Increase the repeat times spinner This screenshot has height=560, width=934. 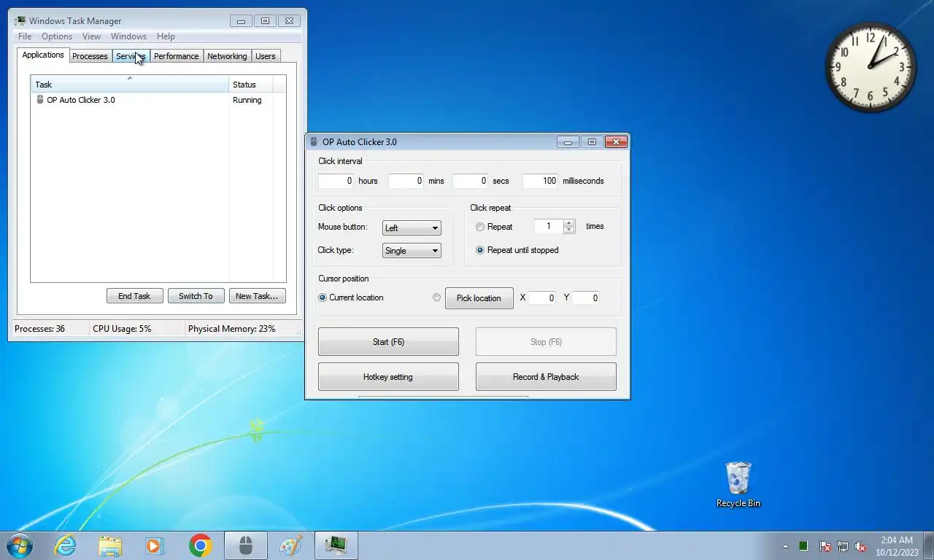point(569,222)
